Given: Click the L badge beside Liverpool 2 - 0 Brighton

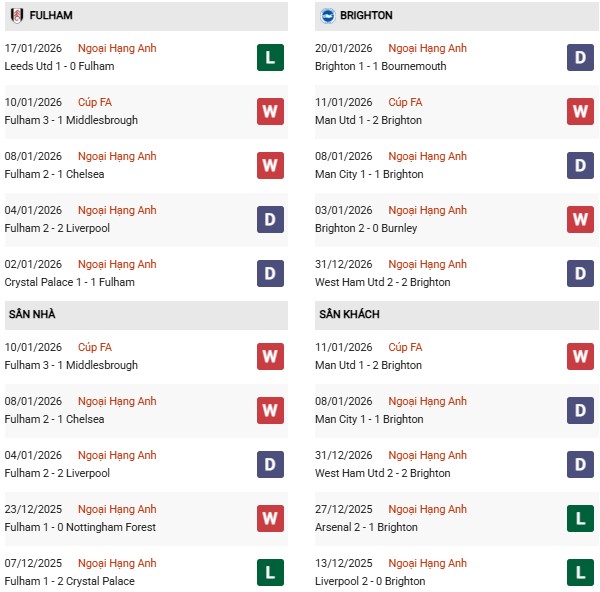Looking at the screenshot, I should [580, 572].
